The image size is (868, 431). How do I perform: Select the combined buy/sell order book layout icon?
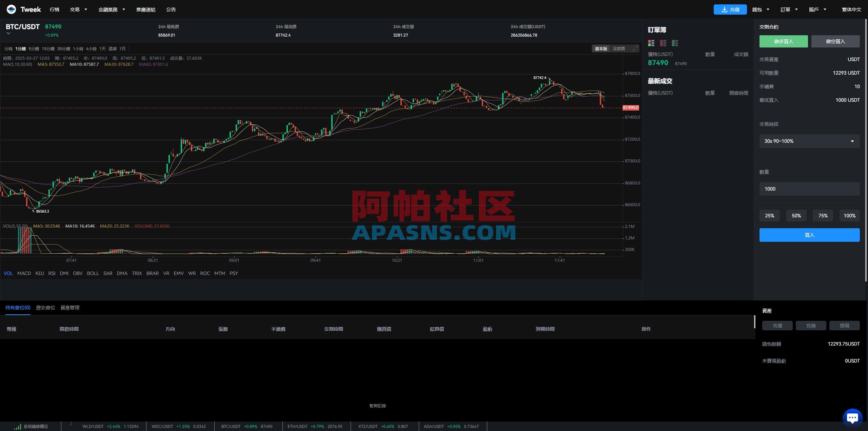tap(651, 43)
